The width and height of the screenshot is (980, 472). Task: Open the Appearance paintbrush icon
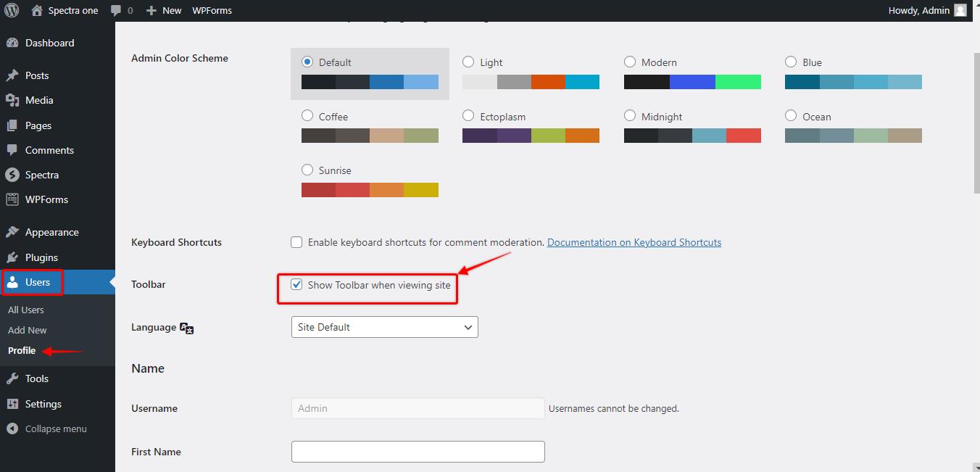pyautogui.click(x=12, y=232)
